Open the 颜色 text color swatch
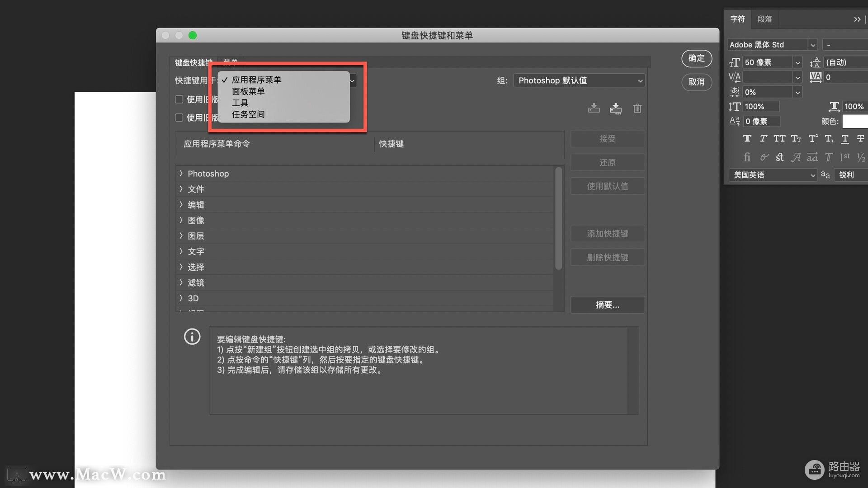The height and width of the screenshot is (488, 868). pyautogui.click(x=855, y=121)
